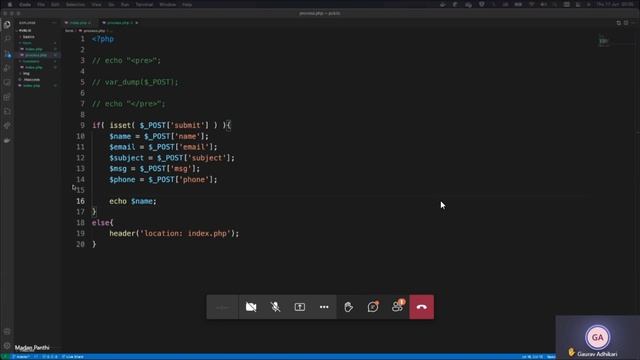Click the form breadcrumb segment
Viewport: 640px width, 360px height.
click(69, 31)
